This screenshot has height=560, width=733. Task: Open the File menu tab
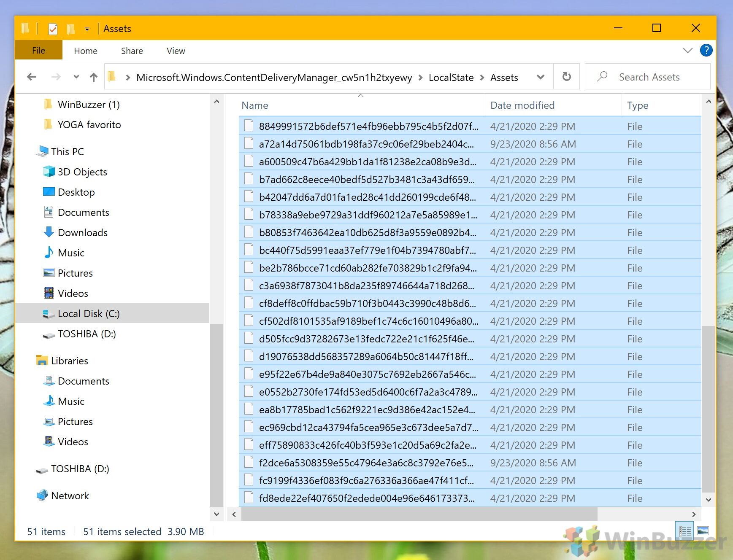click(x=38, y=50)
